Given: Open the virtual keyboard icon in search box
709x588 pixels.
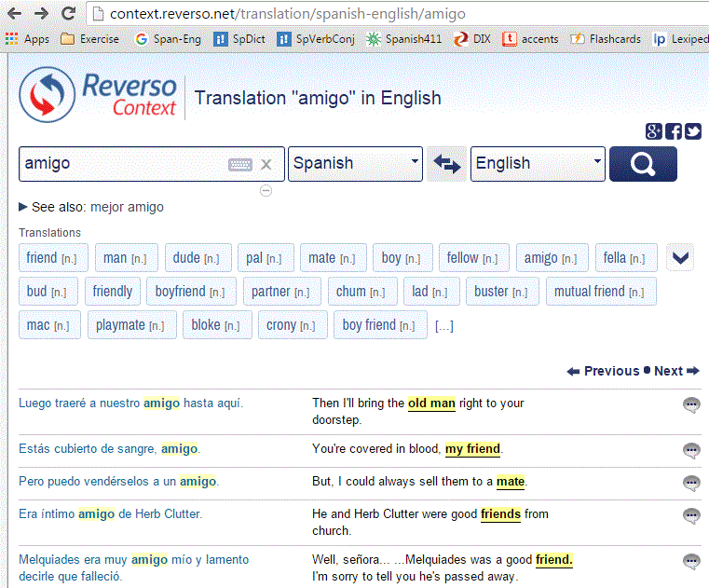Looking at the screenshot, I should click(x=240, y=164).
